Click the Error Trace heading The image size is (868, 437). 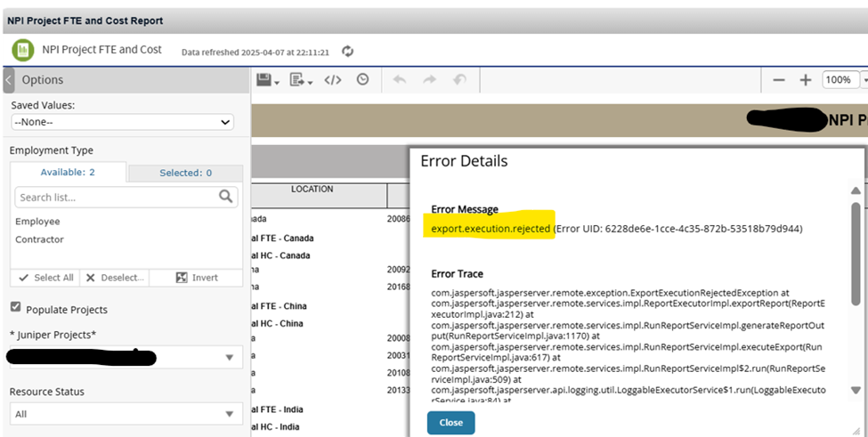click(x=458, y=274)
